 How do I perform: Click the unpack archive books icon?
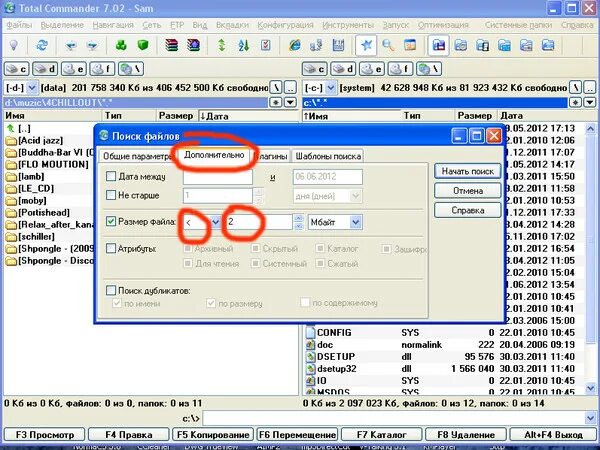193,45
